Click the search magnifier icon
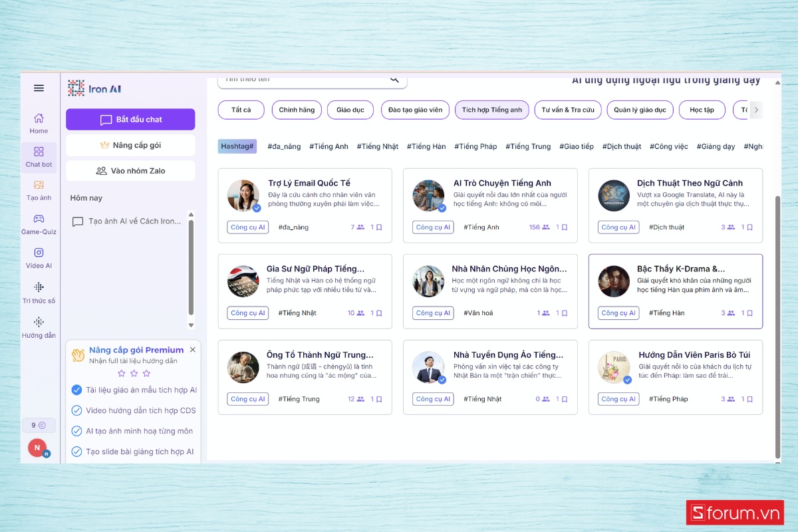 click(394, 79)
